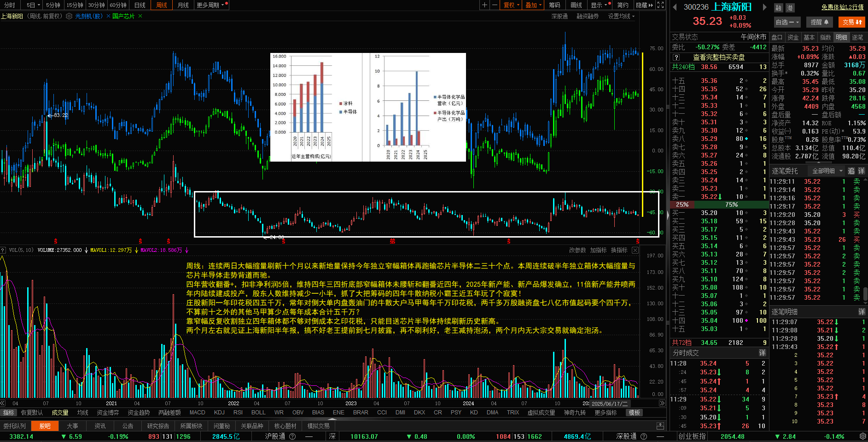Screen dimensions: 868x442
Task: Open 详 details for 逐笔明细
Action: [x=861, y=312]
